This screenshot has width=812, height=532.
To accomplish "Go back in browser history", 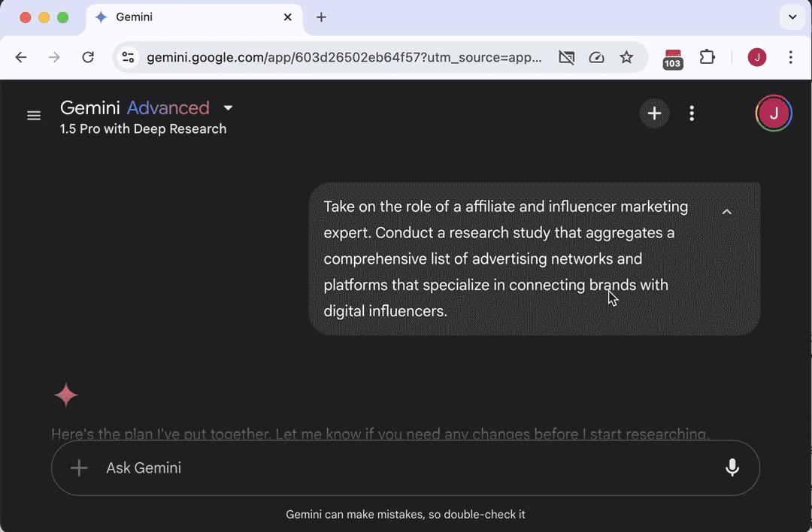I will click(21, 57).
